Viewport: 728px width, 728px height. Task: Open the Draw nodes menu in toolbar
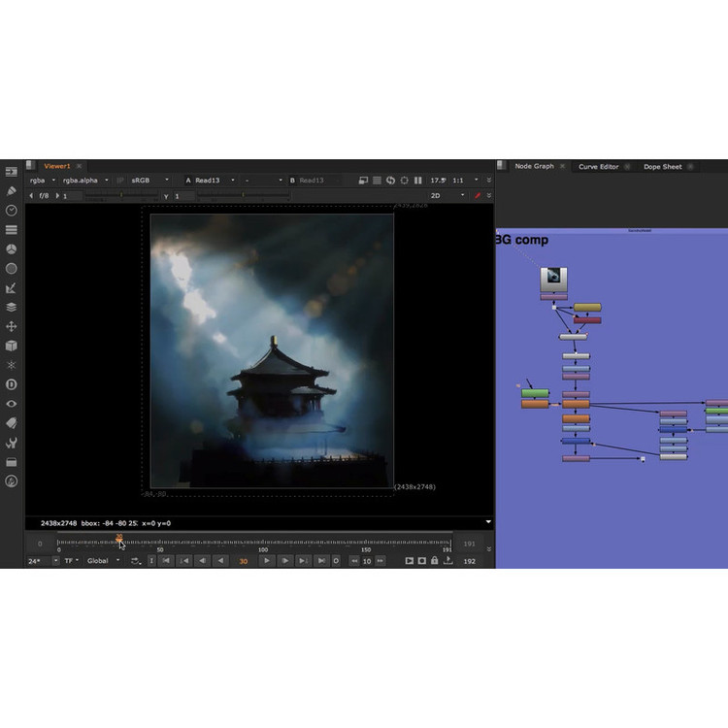[12, 191]
